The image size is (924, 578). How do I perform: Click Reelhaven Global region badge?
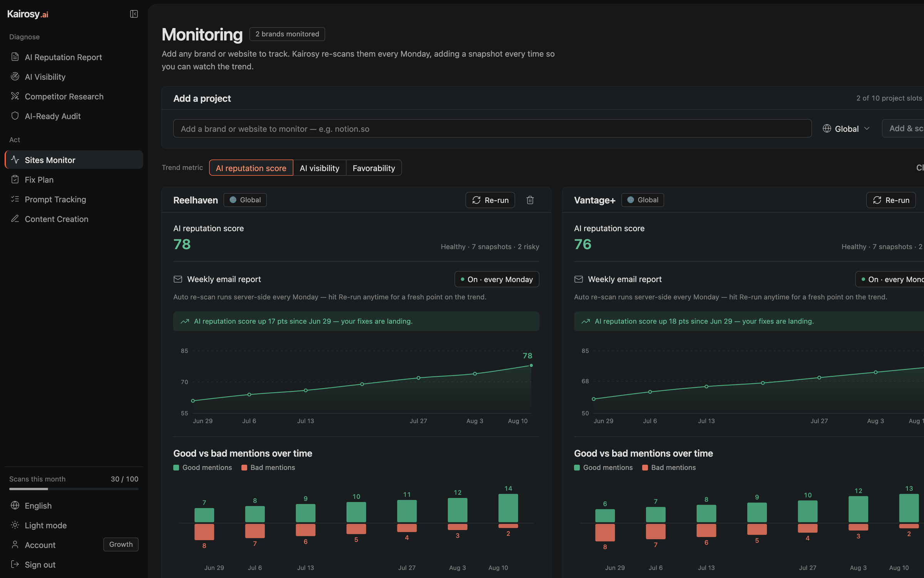click(245, 200)
